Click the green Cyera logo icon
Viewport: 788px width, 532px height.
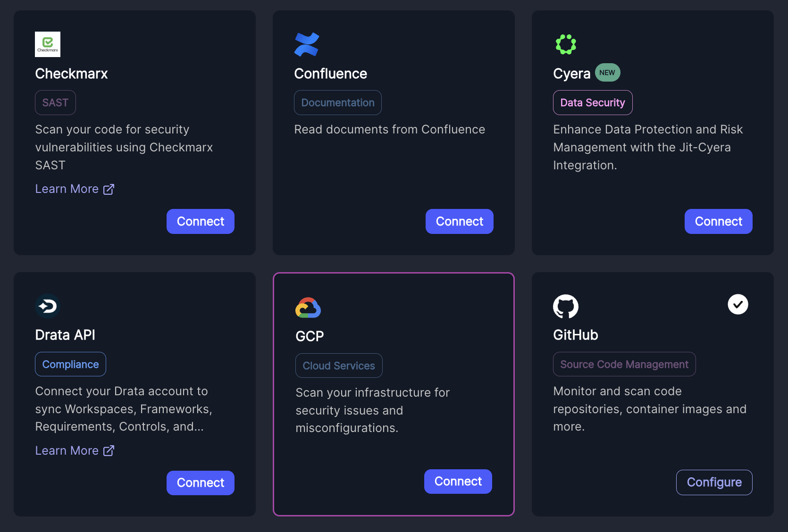pyautogui.click(x=566, y=44)
